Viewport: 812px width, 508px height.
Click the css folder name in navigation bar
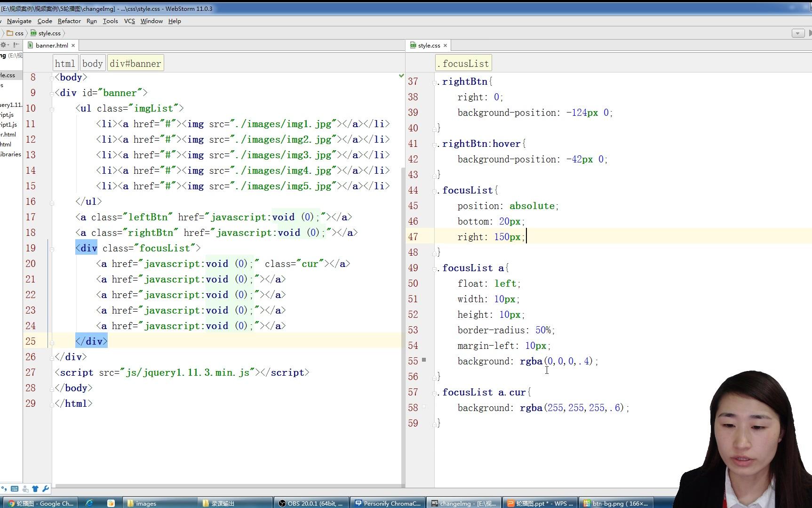(19, 33)
